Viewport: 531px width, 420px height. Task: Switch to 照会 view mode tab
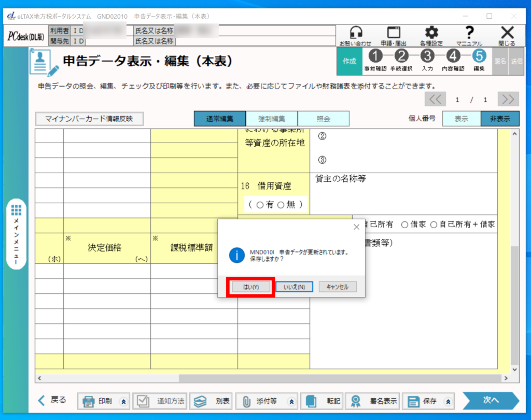[x=323, y=119]
